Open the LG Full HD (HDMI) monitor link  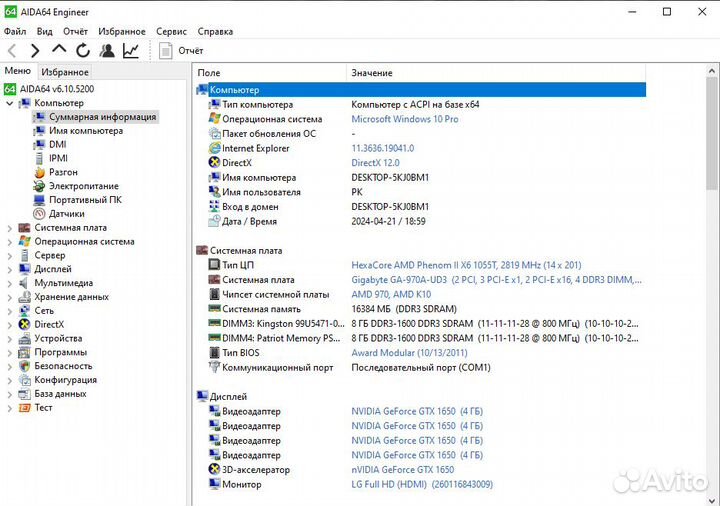[422, 484]
